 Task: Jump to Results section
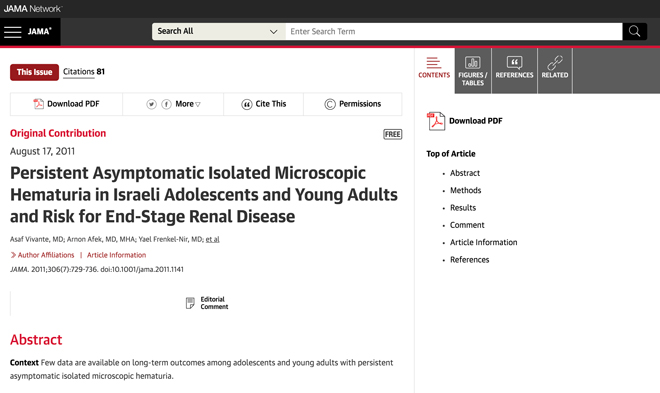point(463,208)
